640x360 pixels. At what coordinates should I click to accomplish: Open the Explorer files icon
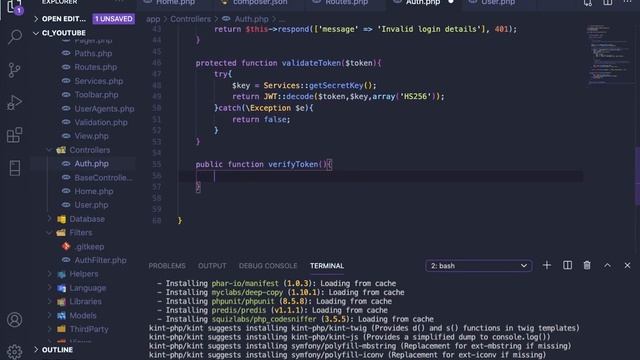click(x=15, y=7)
